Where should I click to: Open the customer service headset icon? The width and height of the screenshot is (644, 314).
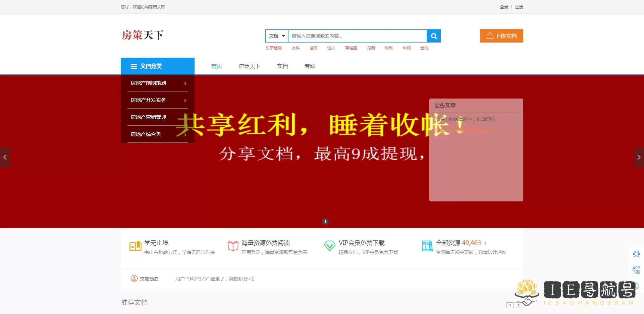click(x=636, y=254)
